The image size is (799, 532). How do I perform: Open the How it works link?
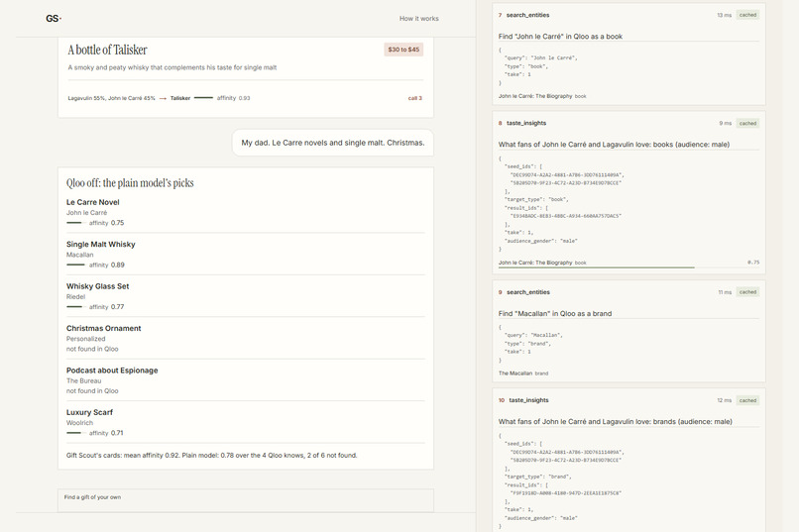coord(419,18)
